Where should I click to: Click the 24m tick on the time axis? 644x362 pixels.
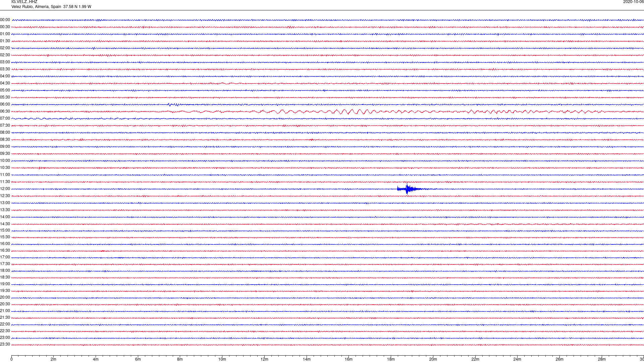click(x=517, y=359)
